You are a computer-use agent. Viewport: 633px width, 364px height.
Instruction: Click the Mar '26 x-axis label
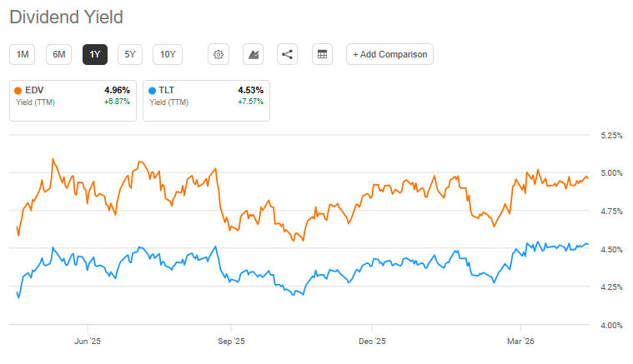(520, 341)
